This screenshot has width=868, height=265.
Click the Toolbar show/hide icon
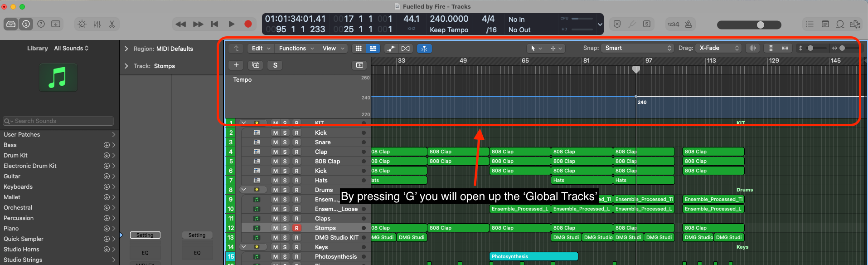click(x=56, y=24)
